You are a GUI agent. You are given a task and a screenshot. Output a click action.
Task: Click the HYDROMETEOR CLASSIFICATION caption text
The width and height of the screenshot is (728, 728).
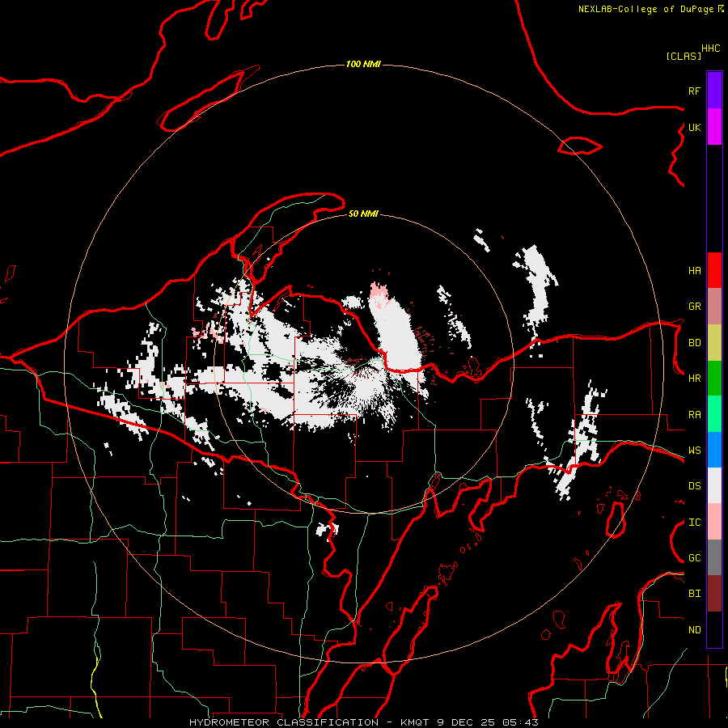click(x=284, y=722)
